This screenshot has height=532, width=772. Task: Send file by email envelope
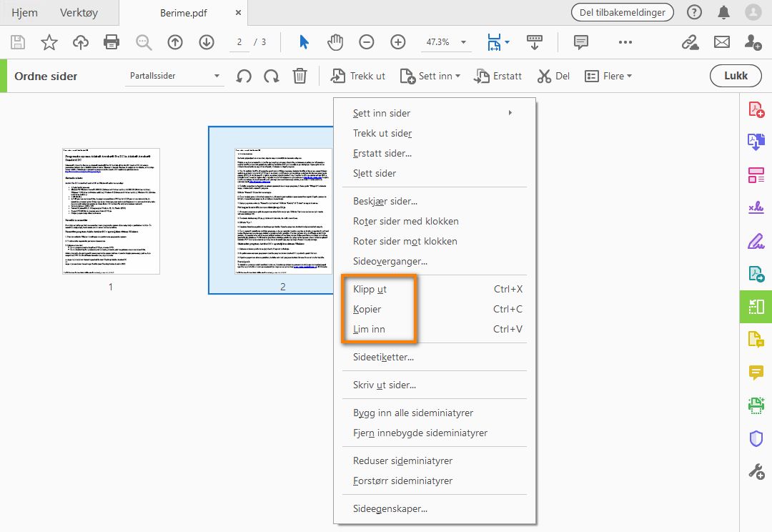(722, 42)
